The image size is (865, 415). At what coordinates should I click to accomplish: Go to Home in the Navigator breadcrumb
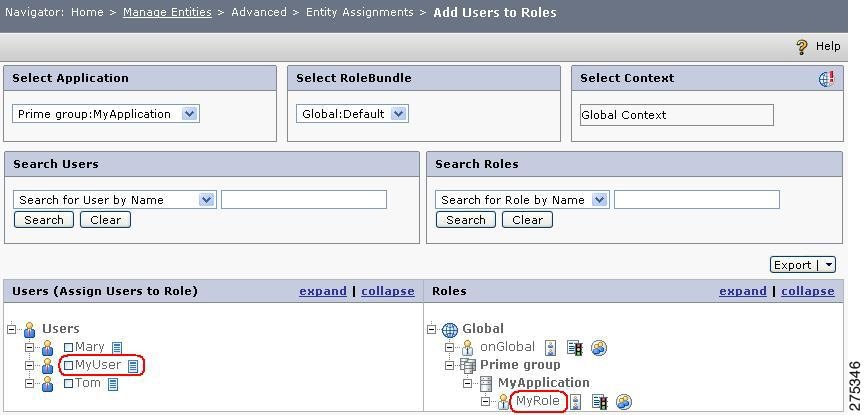(87, 12)
